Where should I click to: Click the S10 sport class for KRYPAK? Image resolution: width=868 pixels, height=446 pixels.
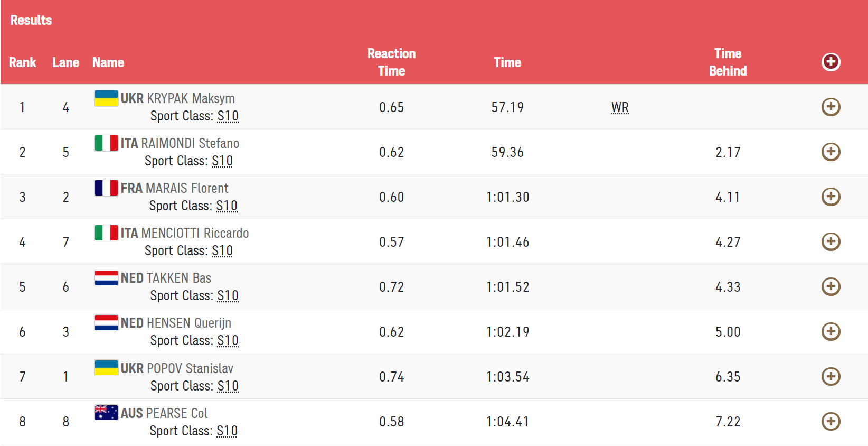tap(228, 116)
